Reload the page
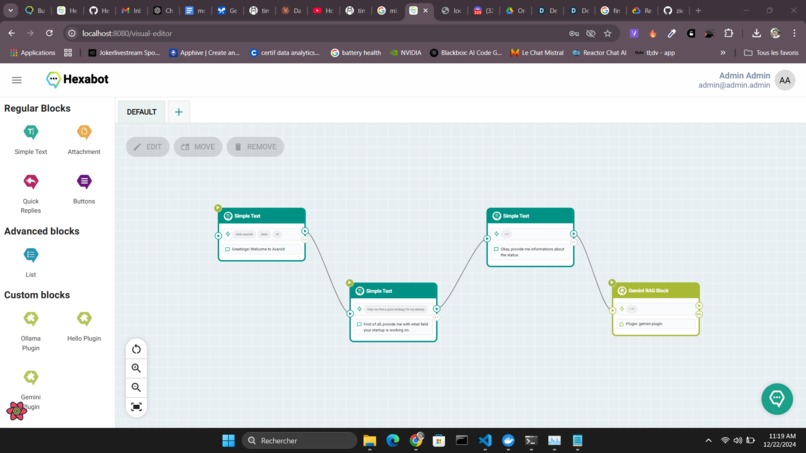This screenshot has width=806, height=453. click(x=49, y=33)
